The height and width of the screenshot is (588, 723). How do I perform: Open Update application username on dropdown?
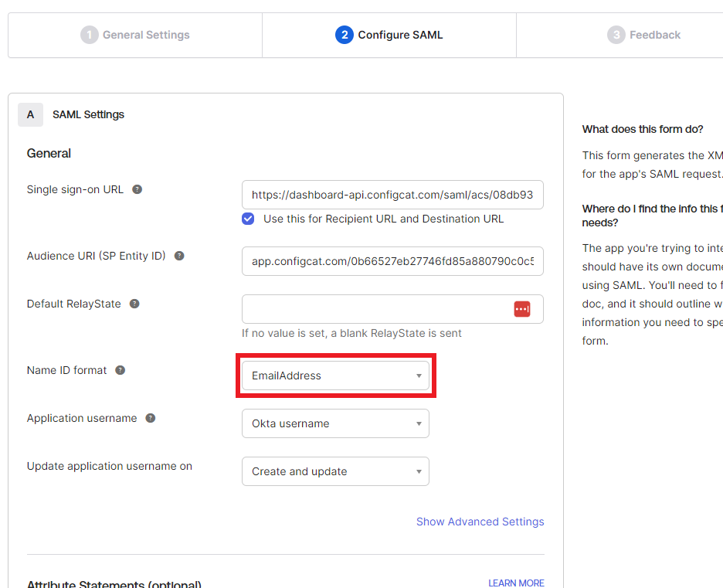(x=335, y=471)
